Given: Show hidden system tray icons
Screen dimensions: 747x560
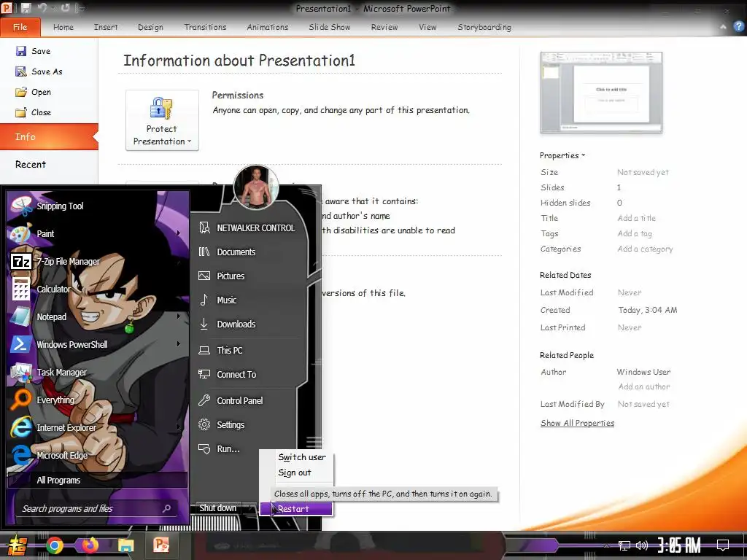Looking at the screenshot, I should tap(606, 545).
